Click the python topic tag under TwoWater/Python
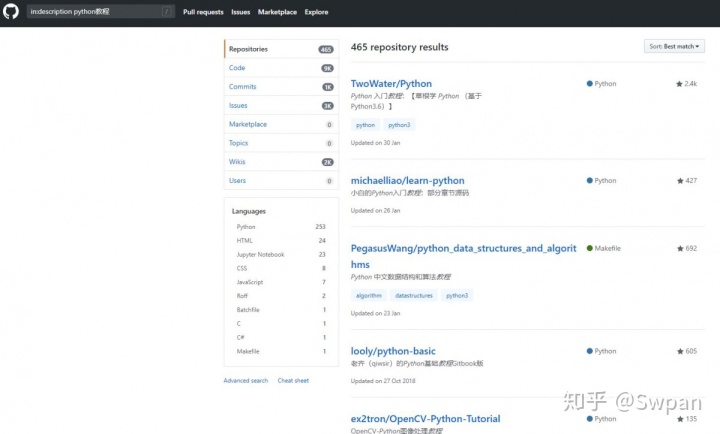 [x=366, y=125]
